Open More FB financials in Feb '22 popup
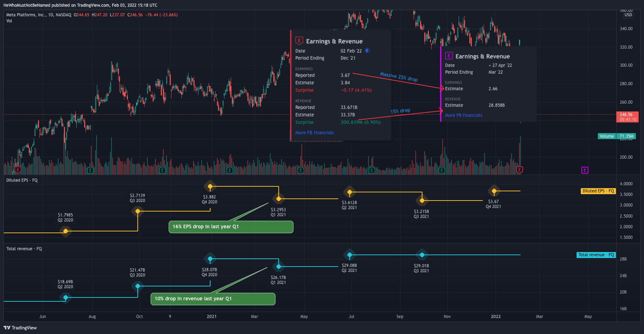Viewport: 644px width, 334px height. point(315,133)
